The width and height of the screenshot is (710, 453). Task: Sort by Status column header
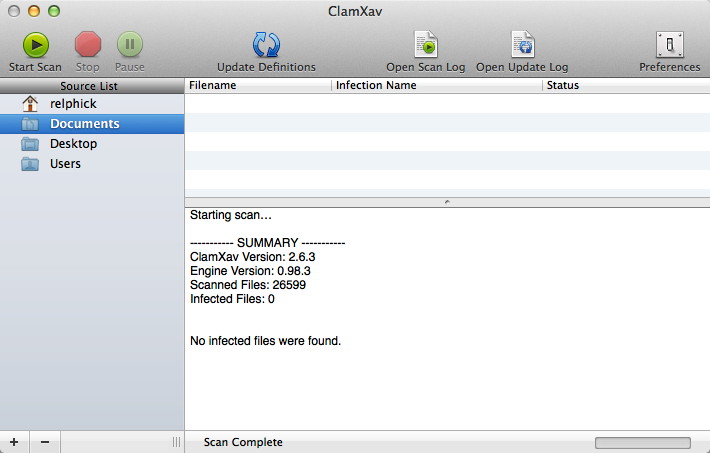pyautogui.click(x=626, y=85)
